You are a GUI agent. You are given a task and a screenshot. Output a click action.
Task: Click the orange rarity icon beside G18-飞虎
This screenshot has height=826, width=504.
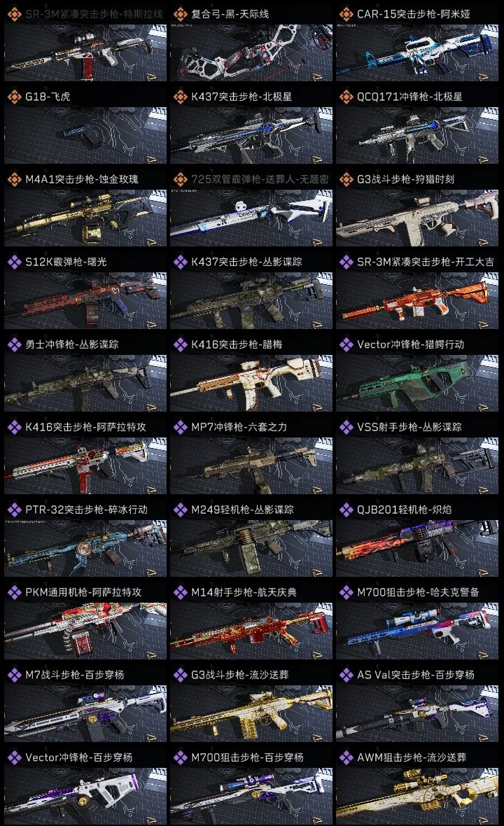point(14,97)
